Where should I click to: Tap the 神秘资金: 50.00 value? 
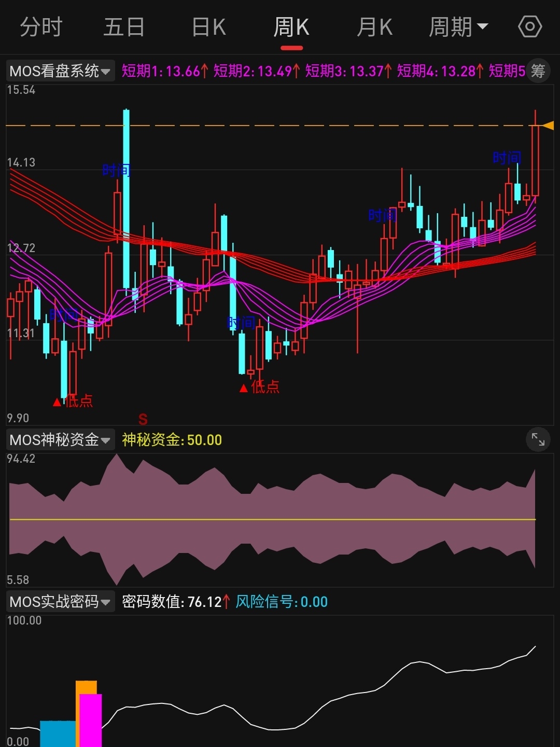pyautogui.click(x=172, y=440)
